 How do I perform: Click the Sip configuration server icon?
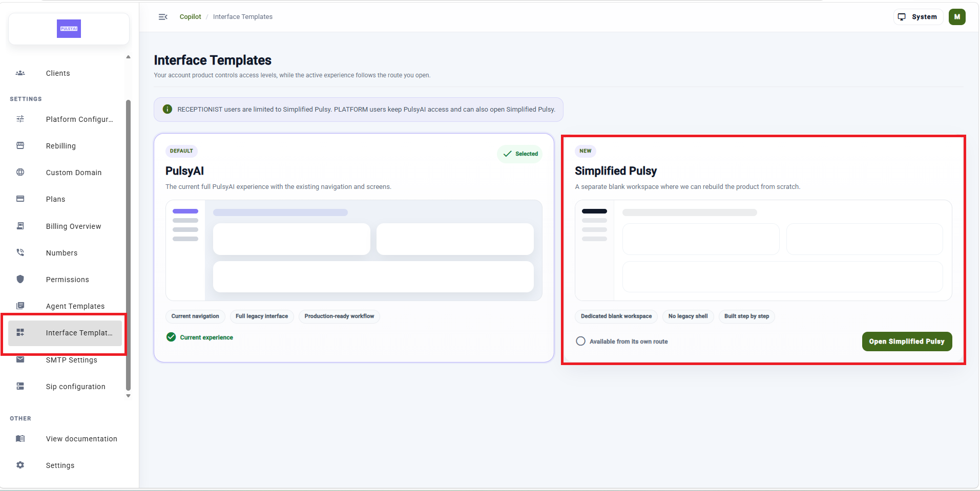[x=20, y=387]
